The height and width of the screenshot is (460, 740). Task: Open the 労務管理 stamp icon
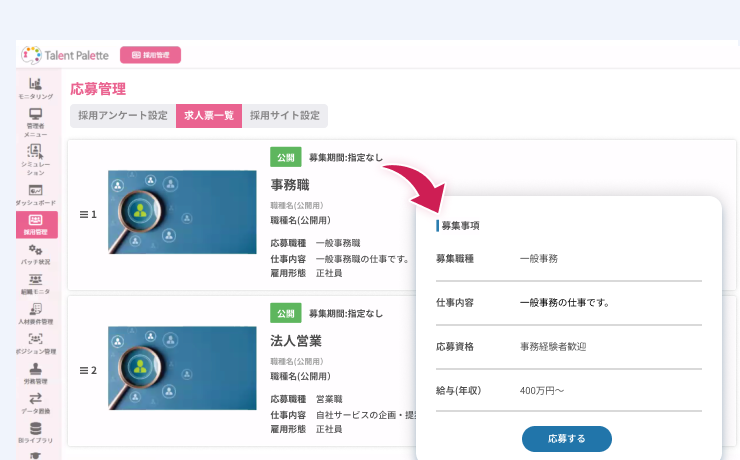coord(35,374)
